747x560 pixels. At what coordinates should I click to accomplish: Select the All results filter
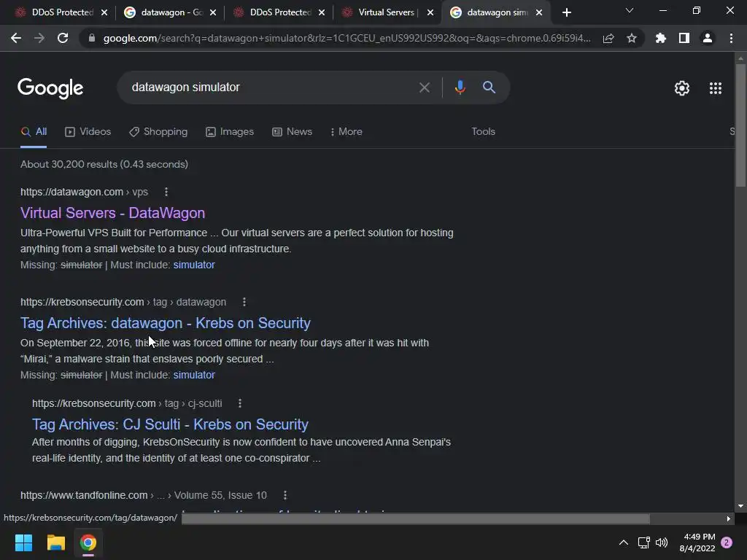34,132
